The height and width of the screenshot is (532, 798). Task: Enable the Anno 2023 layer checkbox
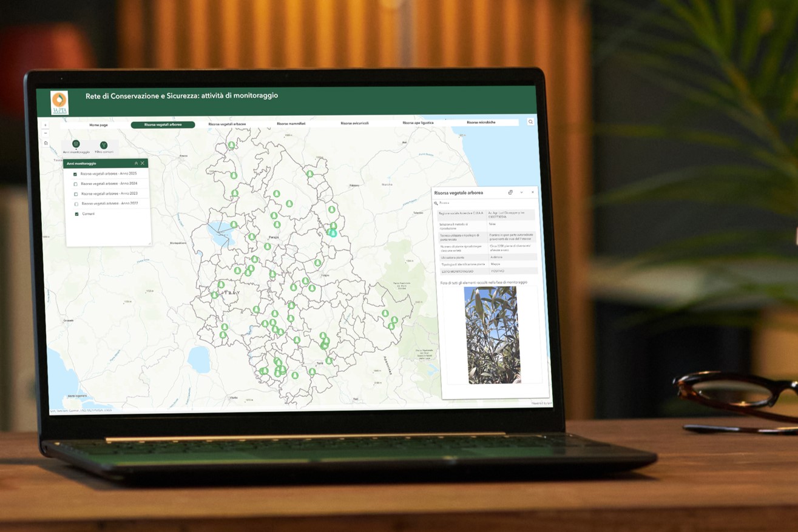75,194
